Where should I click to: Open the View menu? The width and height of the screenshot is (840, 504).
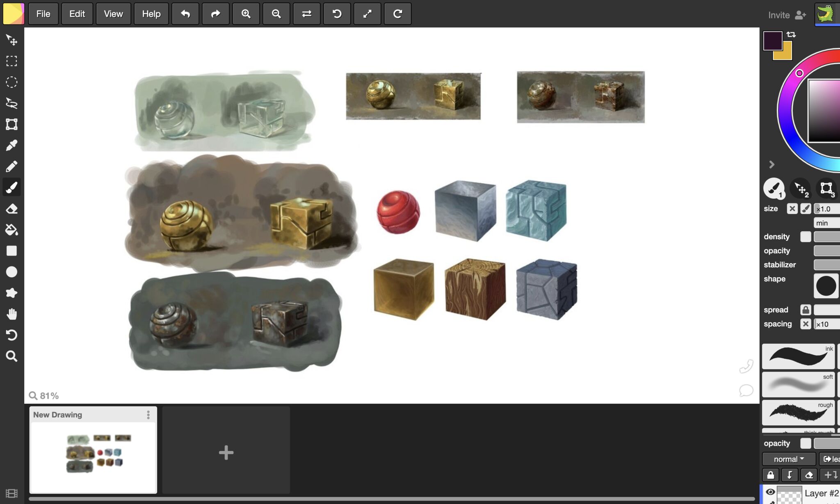(x=113, y=14)
